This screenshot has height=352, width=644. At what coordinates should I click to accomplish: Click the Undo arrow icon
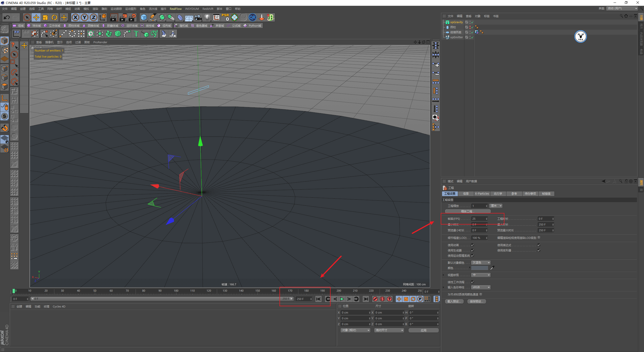tap(7, 17)
